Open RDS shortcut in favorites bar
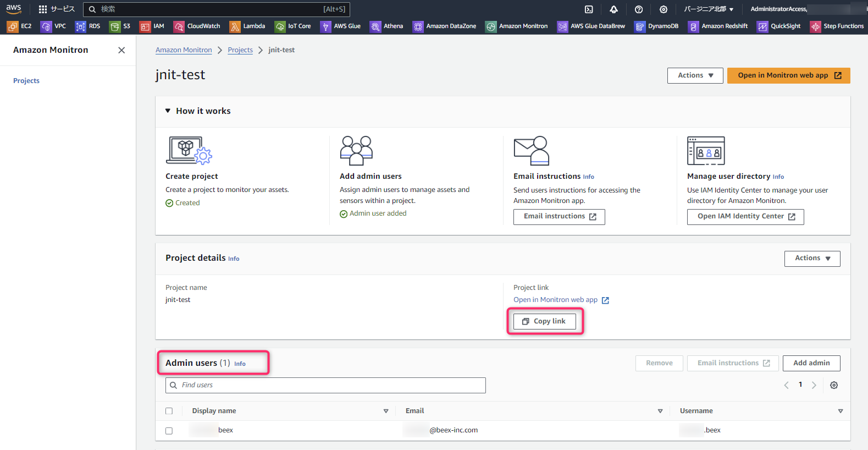 pos(88,26)
